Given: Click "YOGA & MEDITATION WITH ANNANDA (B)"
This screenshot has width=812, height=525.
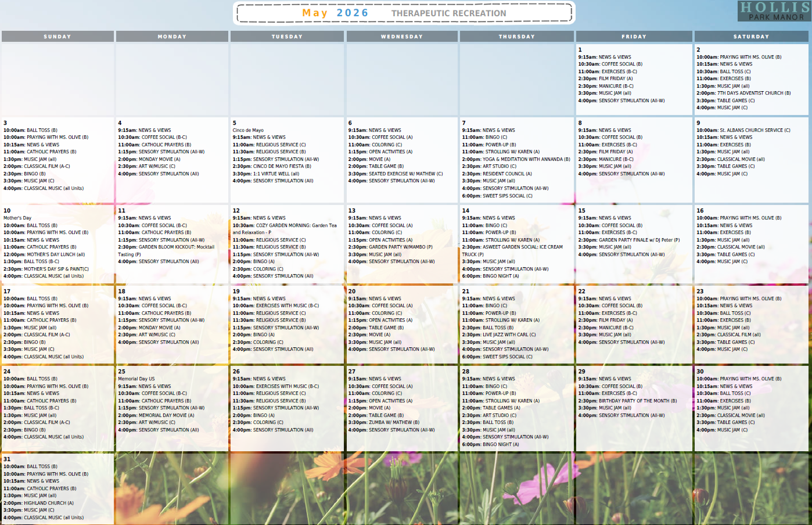Looking at the screenshot, I should click(x=526, y=159).
